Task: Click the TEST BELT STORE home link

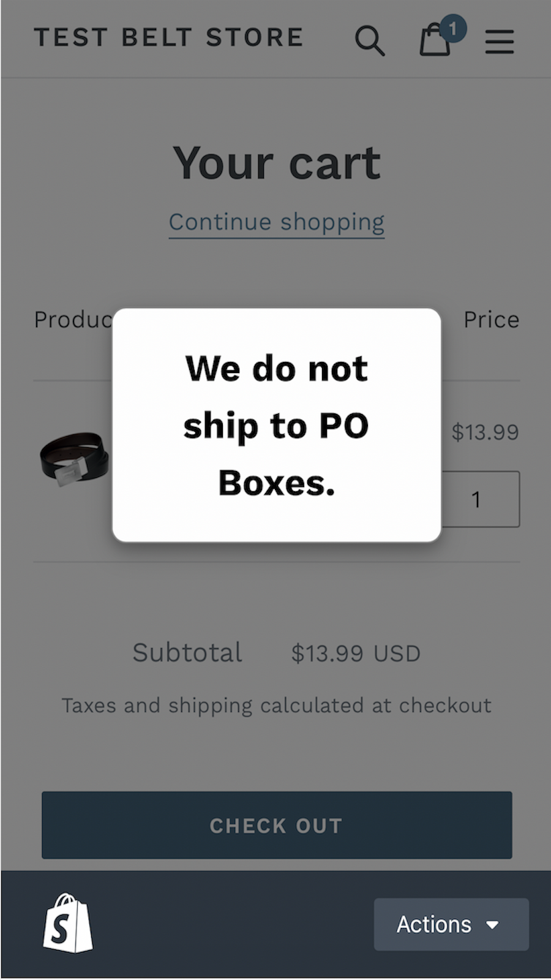Action: click(170, 37)
